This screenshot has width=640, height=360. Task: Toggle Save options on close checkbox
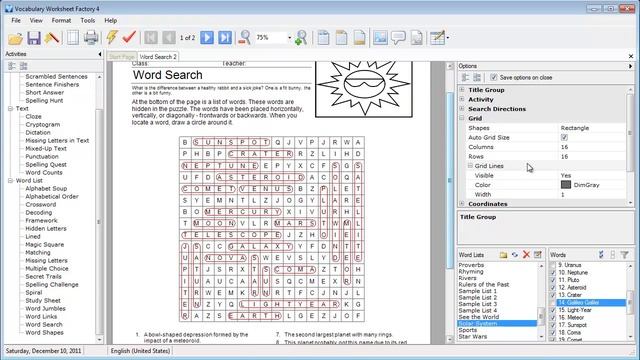pyautogui.click(x=493, y=77)
